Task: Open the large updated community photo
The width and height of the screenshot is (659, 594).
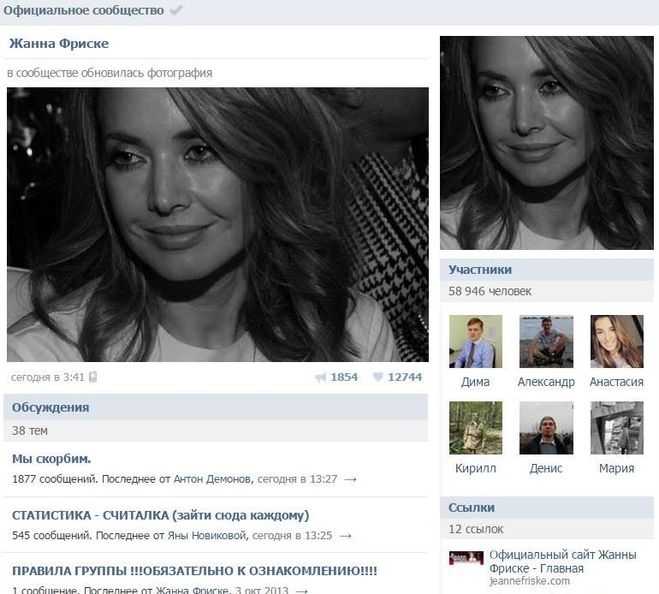Action: [218, 224]
